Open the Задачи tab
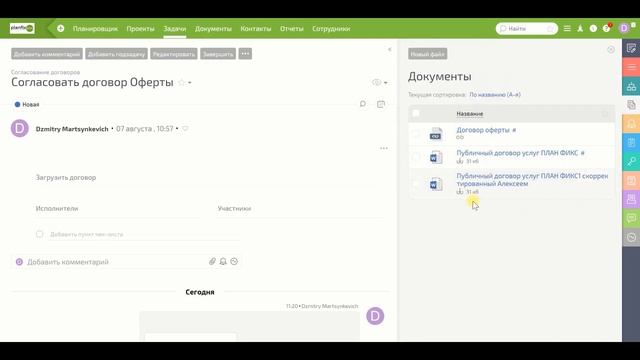Screen dimensions: 640x360 pyautogui.click(x=175, y=29)
